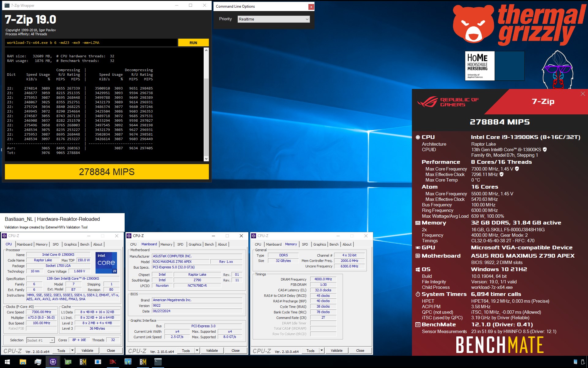588x368 pixels.
Task: Click the Hochschule Merseburg logo
Action: point(480,66)
